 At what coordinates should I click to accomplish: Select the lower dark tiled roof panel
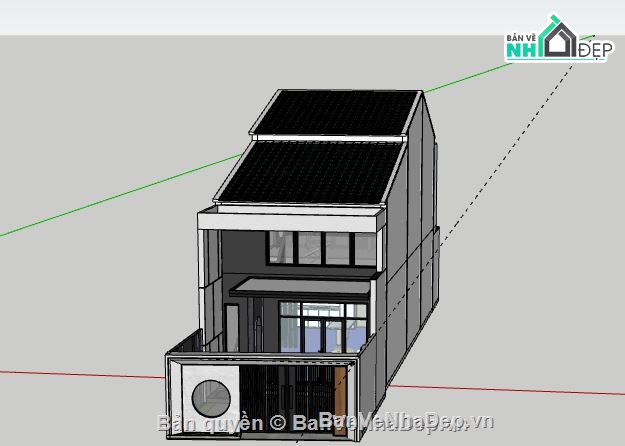point(310,172)
